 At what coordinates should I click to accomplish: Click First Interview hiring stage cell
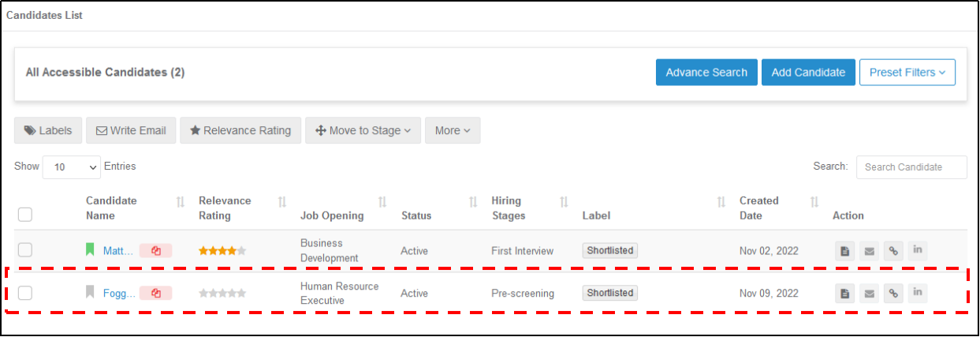click(522, 251)
